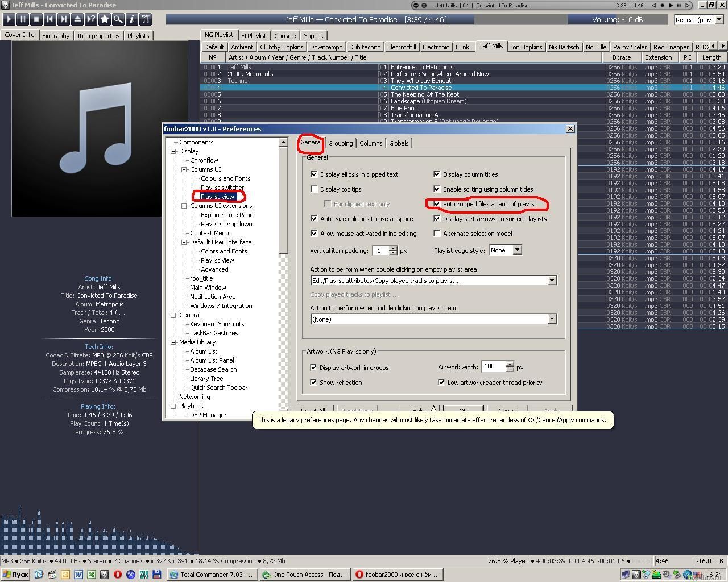Switch to Total Commander taskbar button
Image resolution: width=728 pixels, height=582 pixels.
[213, 575]
